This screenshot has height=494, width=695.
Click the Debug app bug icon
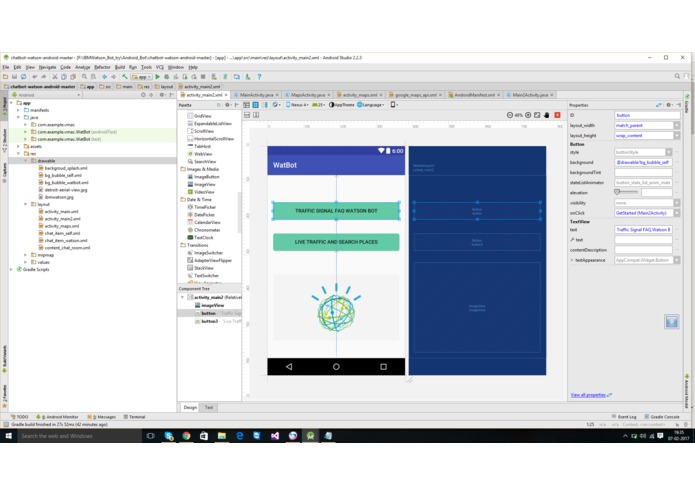click(167, 77)
